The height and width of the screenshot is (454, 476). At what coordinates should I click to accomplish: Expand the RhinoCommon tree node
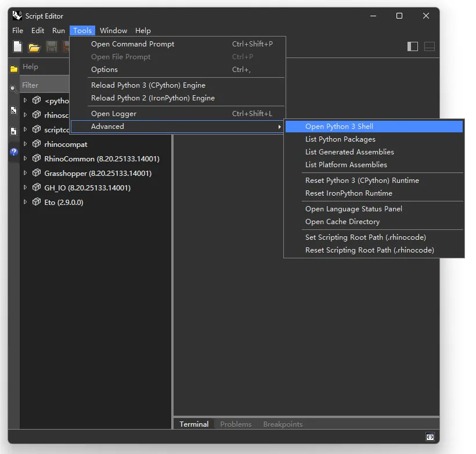coord(26,158)
